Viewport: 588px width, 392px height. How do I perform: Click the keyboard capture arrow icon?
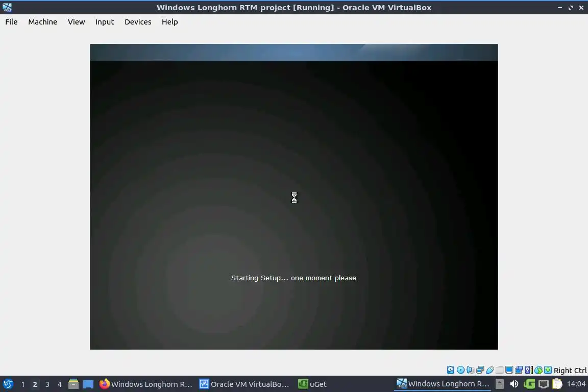(548, 370)
